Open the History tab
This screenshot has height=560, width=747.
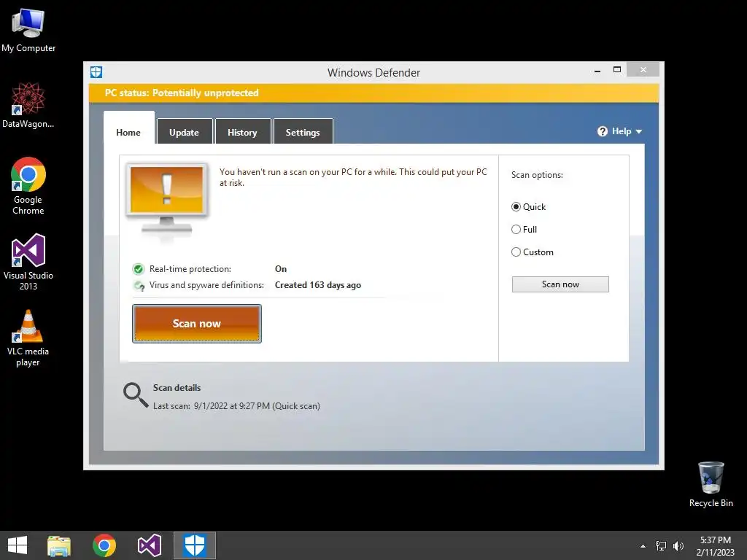(x=242, y=131)
